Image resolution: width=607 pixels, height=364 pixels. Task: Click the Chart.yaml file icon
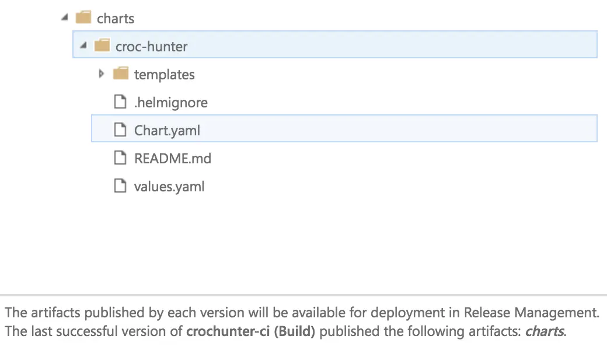pyautogui.click(x=120, y=129)
